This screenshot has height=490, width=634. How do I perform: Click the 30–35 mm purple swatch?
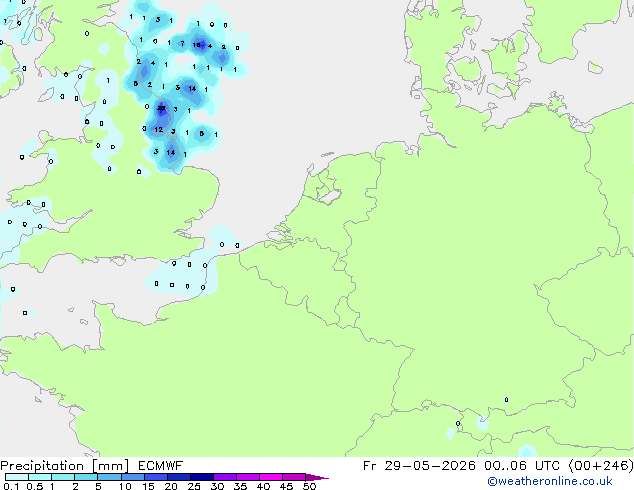tap(225, 477)
